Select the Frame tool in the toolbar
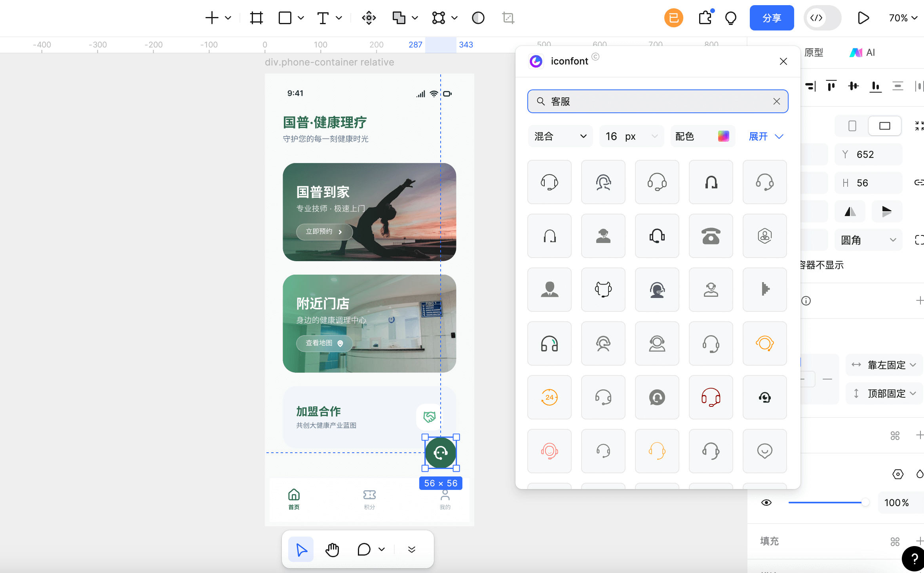The height and width of the screenshot is (573, 924). click(256, 18)
